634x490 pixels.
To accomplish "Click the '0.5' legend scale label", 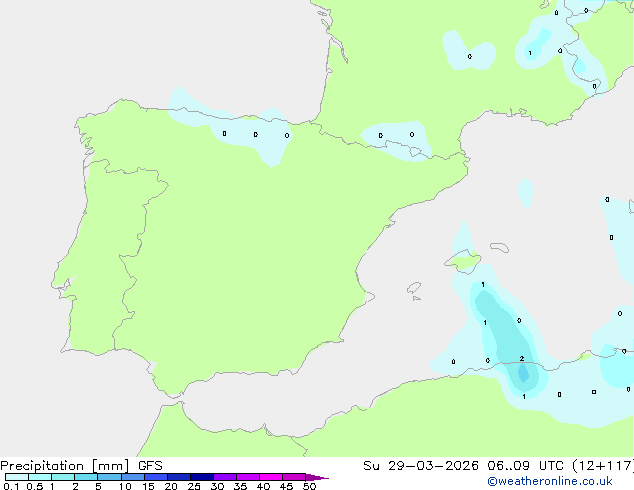I will click(x=35, y=486).
